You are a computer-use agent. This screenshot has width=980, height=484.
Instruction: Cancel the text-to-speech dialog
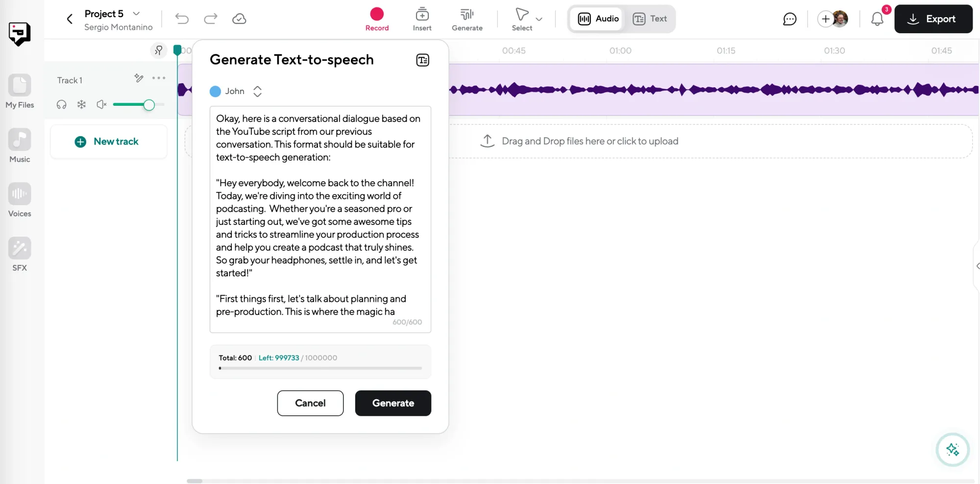coord(310,403)
